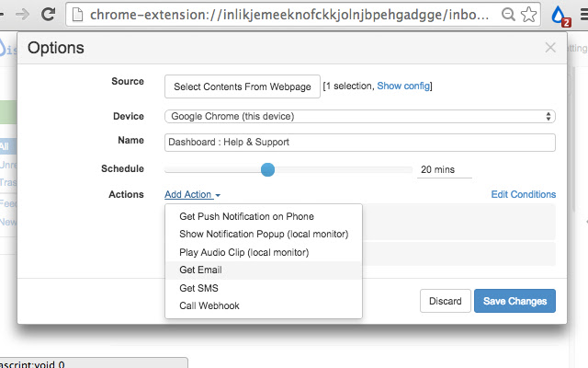Screen dimensions: 588x368
Task: Open the Device dropdown
Action: (360, 117)
